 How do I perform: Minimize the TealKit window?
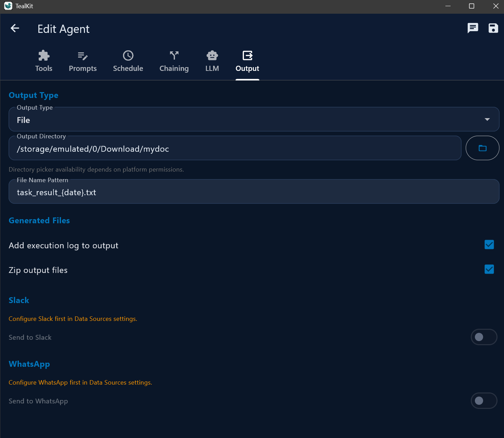click(x=448, y=6)
